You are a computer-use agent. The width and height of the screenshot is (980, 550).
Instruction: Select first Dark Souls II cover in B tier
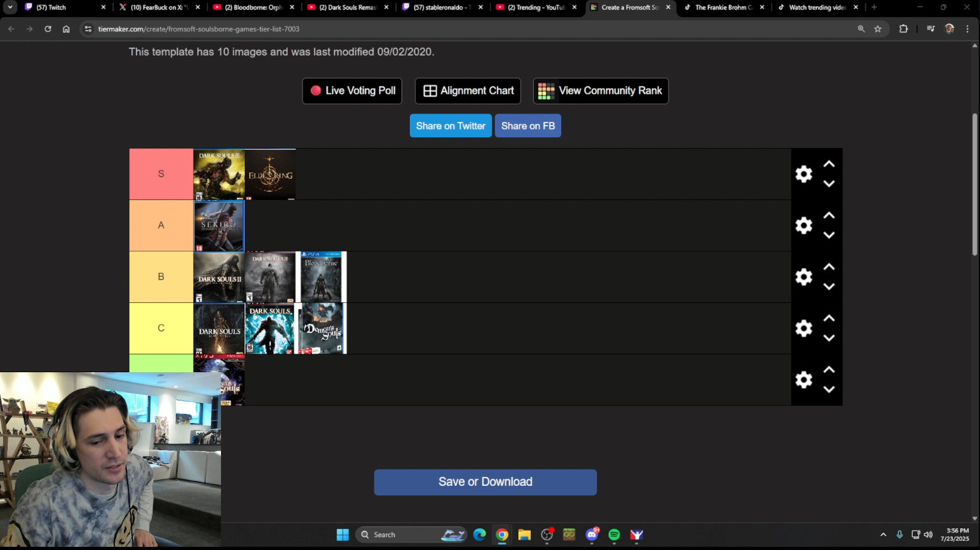tap(219, 278)
